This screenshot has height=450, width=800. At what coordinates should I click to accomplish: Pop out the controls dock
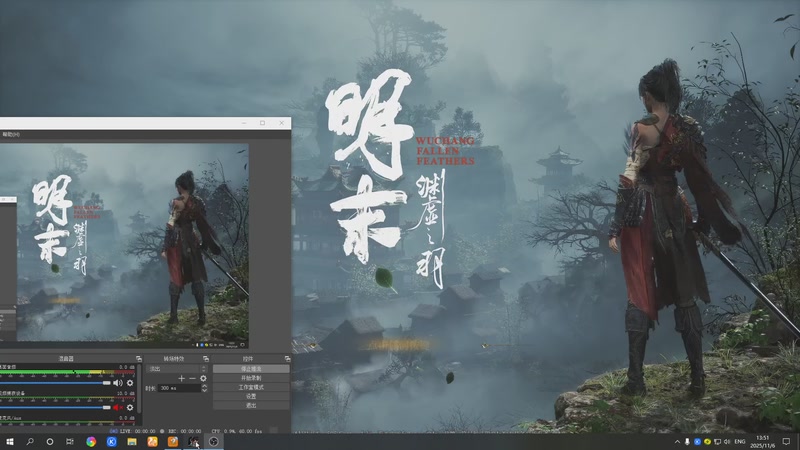pyautogui.click(x=287, y=359)
